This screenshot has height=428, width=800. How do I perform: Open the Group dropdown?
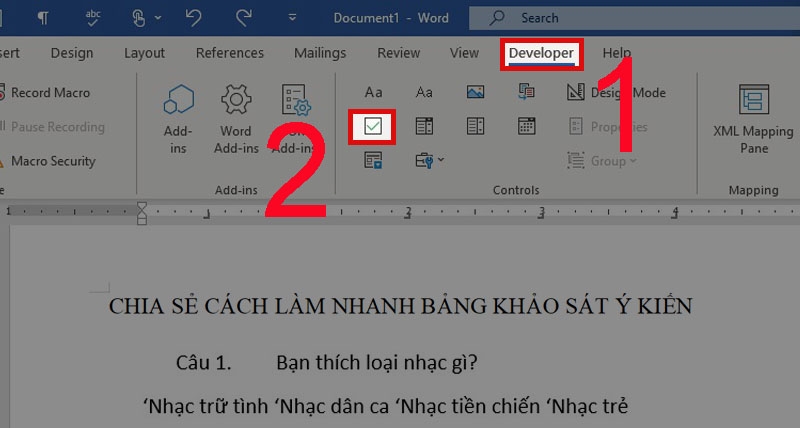click(602, 161)
